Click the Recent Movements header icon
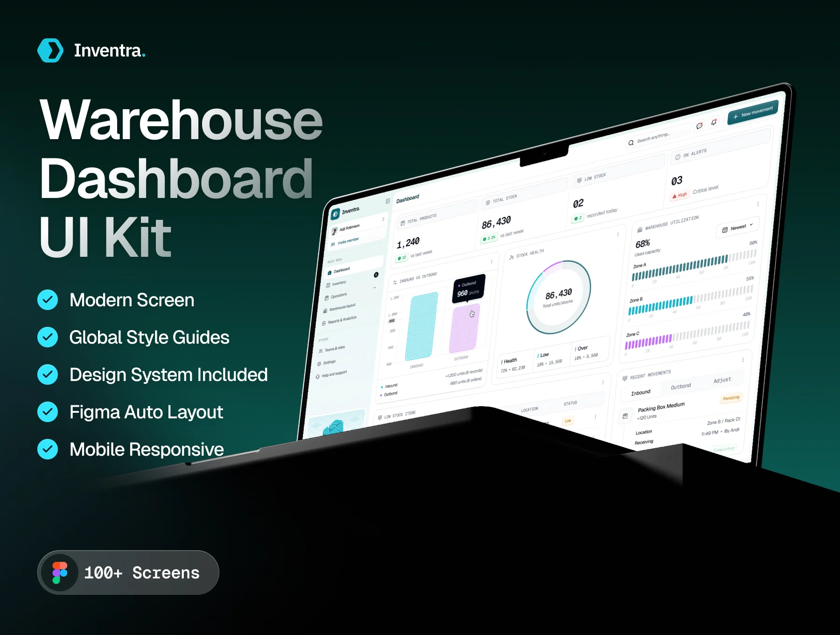Image resolution: width=840 pixels, height=635 pixels. pos(624,378)
